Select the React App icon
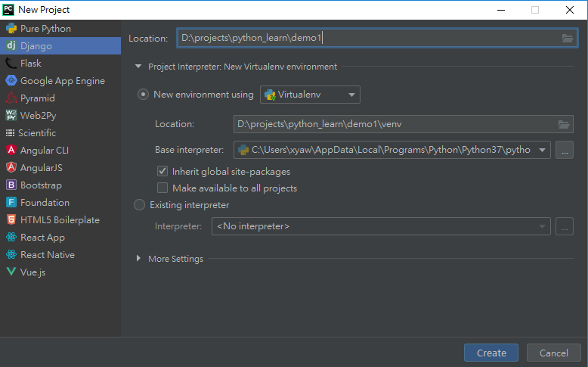The width and height of the screenshot is (588, 367). [11, 238]
